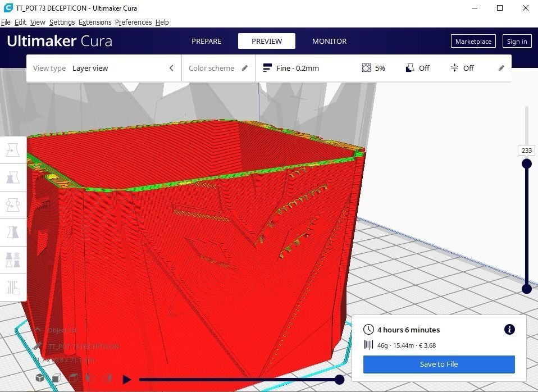
Task: Switch to the MONITOR stage tab
Action: (x=330, y=41)
